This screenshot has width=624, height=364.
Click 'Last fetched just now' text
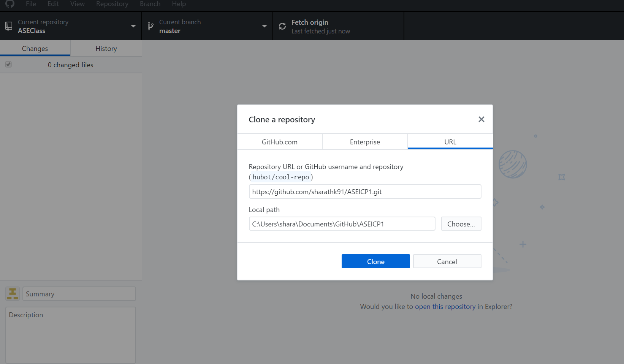pyautogui.click(x=321, y=32)
